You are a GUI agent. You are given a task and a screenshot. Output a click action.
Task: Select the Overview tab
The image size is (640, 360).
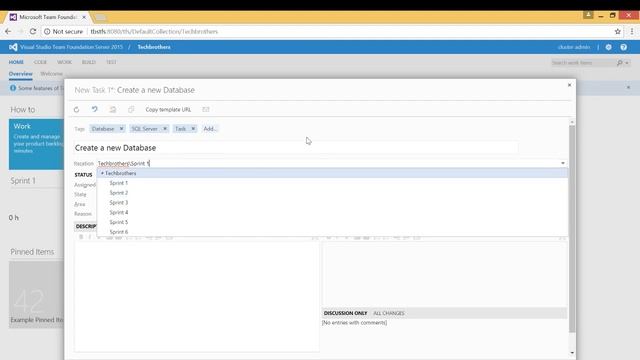coord(20,74)
